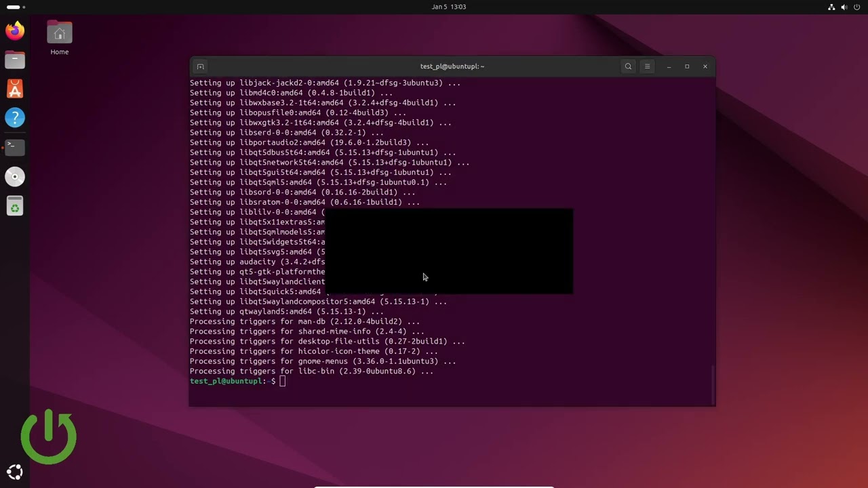Open the Files manager in dock
Screen dimensions: 868x488
click(x=15, y=60)
